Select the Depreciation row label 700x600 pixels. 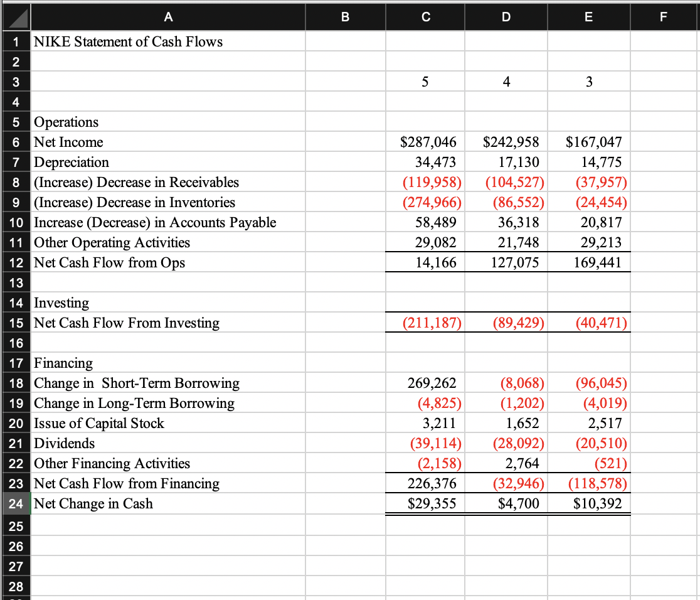pos(72,162)
